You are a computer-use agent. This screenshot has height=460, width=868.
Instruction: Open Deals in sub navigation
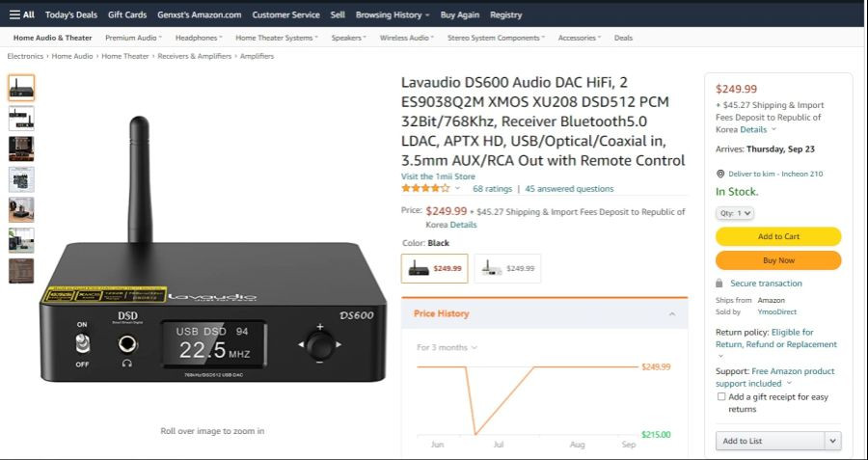coord(623,38)
